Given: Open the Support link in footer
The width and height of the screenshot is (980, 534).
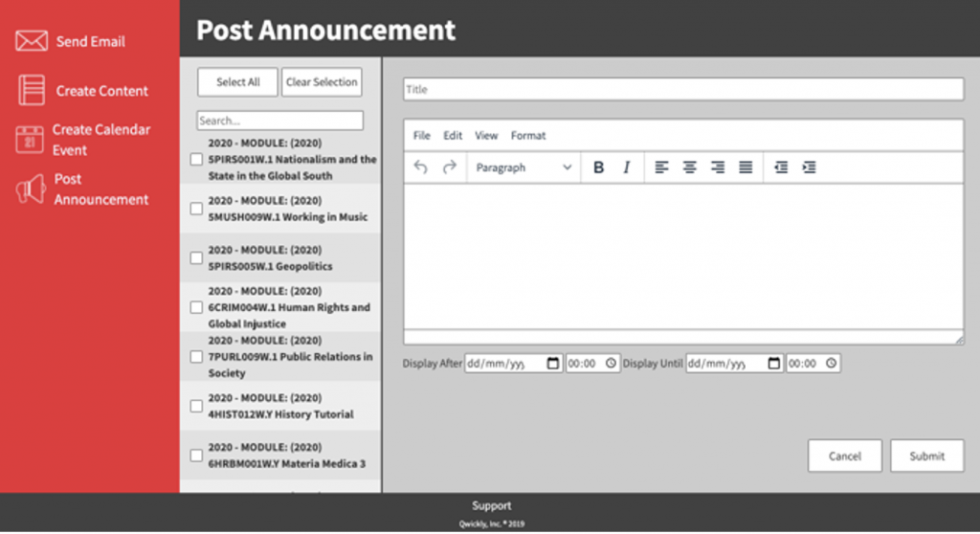Looking at the screenshot, I should [491, 505].
